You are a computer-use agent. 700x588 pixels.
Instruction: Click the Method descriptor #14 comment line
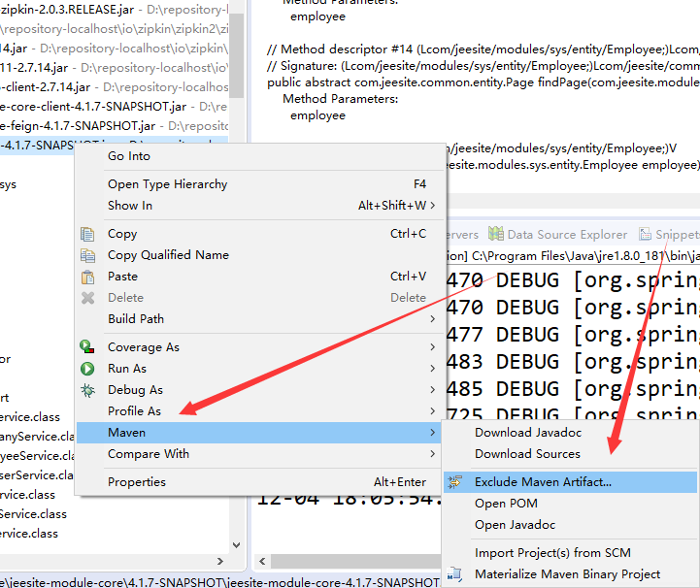483,49
